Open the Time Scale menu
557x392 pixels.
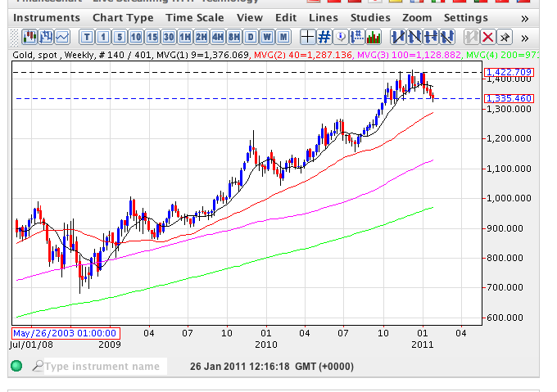[x=195, y=18]
